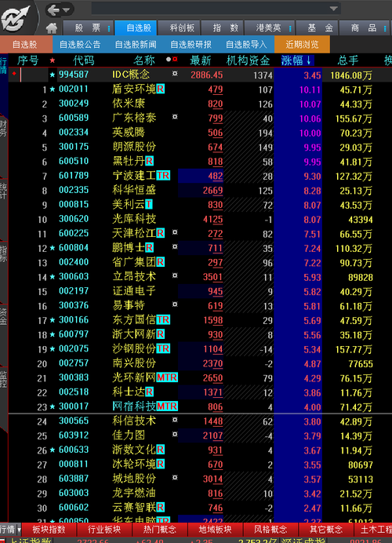
Task: Click the R badge on 省广集团
Action: coord(160,262)
